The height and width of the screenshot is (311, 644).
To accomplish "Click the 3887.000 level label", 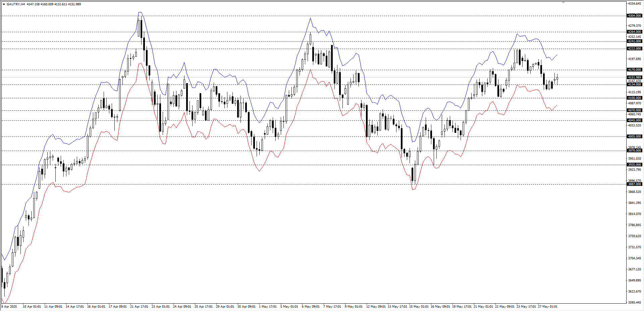I will 634,184.
